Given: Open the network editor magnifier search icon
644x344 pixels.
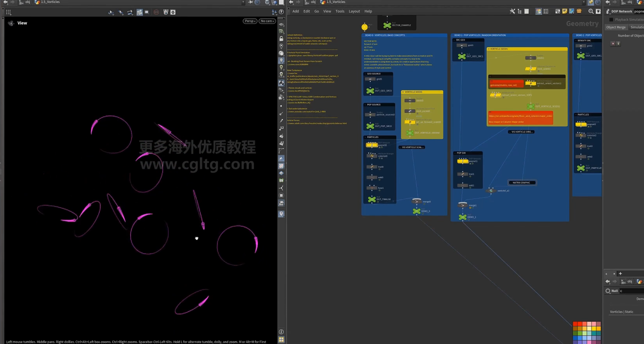Looking at the screenshot, I should [x=591, y=11].
